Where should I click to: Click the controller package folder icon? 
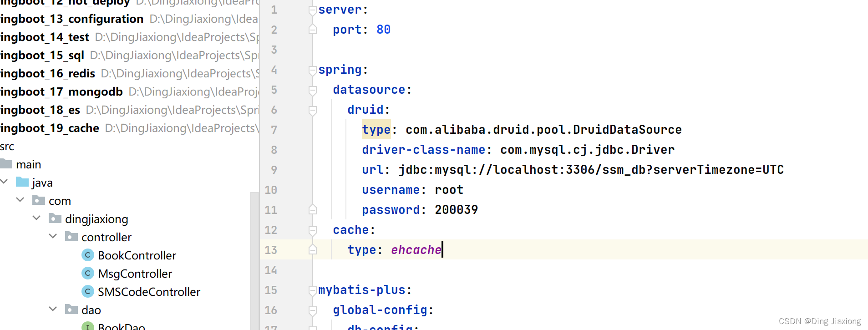click(71, 237)
